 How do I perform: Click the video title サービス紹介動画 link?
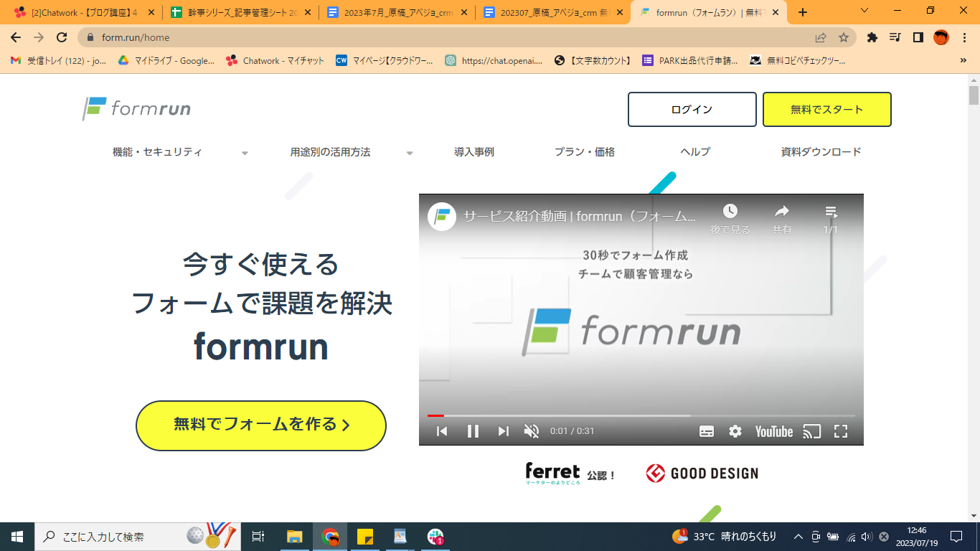(x=580, y=216)
